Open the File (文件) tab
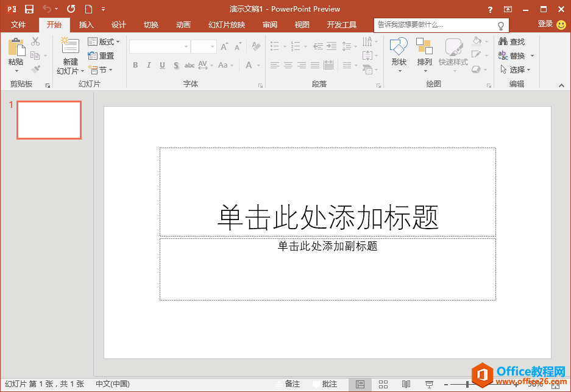Screen dimensions: 571x392 pyautogui.click(x=18, y=25)
